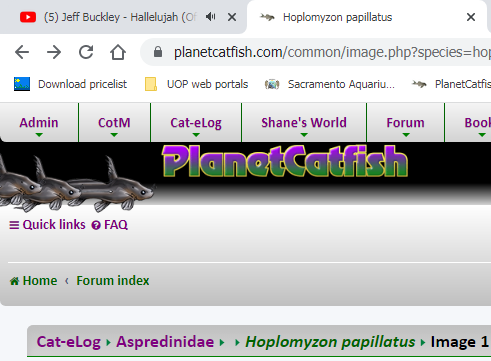Click the catfish favicon on active tab
Viewport: 491px width, 361px height.
(267, 17)
